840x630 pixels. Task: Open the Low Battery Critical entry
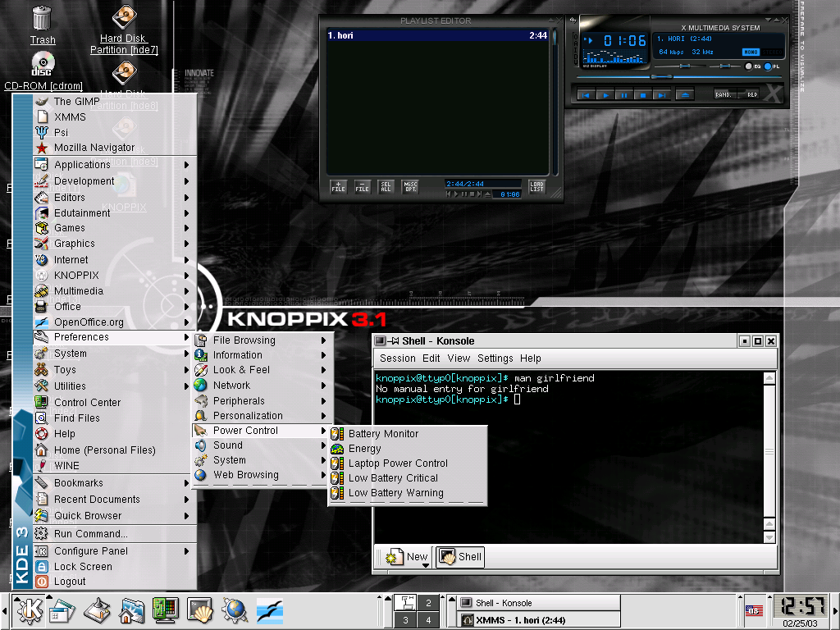coord(407,478)
